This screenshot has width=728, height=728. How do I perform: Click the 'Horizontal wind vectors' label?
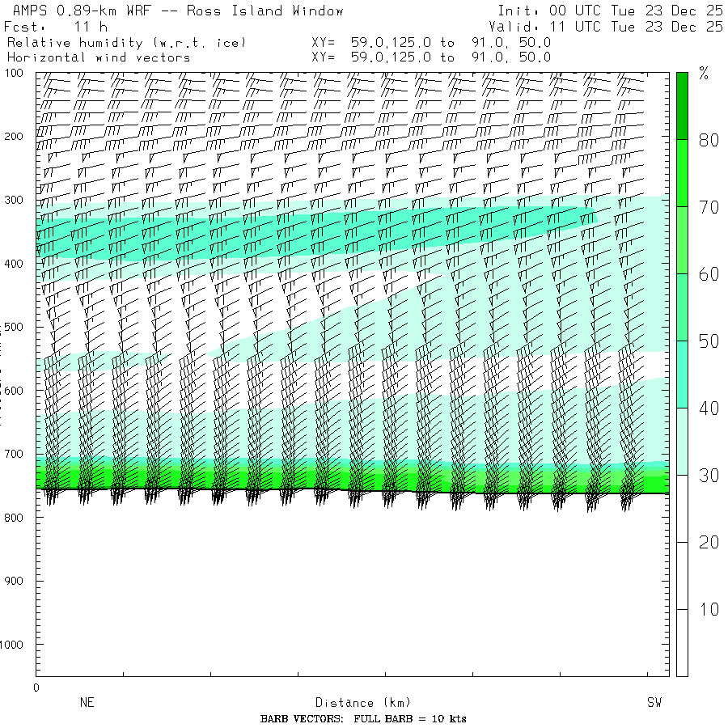coord(99,57)
